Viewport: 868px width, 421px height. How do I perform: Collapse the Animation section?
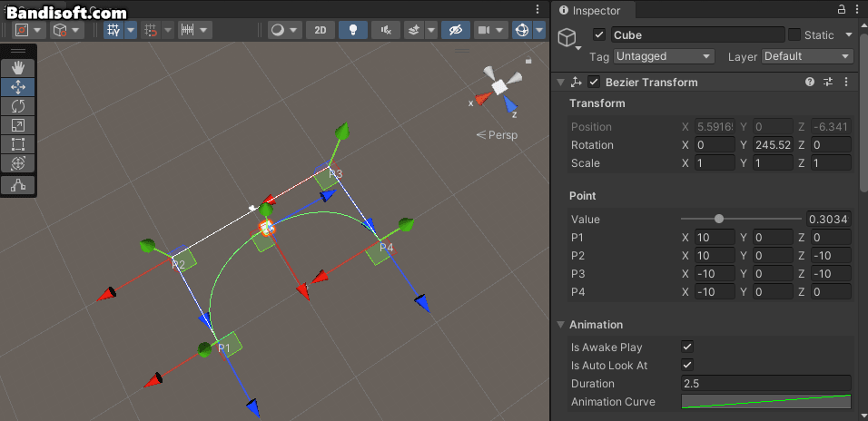[x=560, y=325]
